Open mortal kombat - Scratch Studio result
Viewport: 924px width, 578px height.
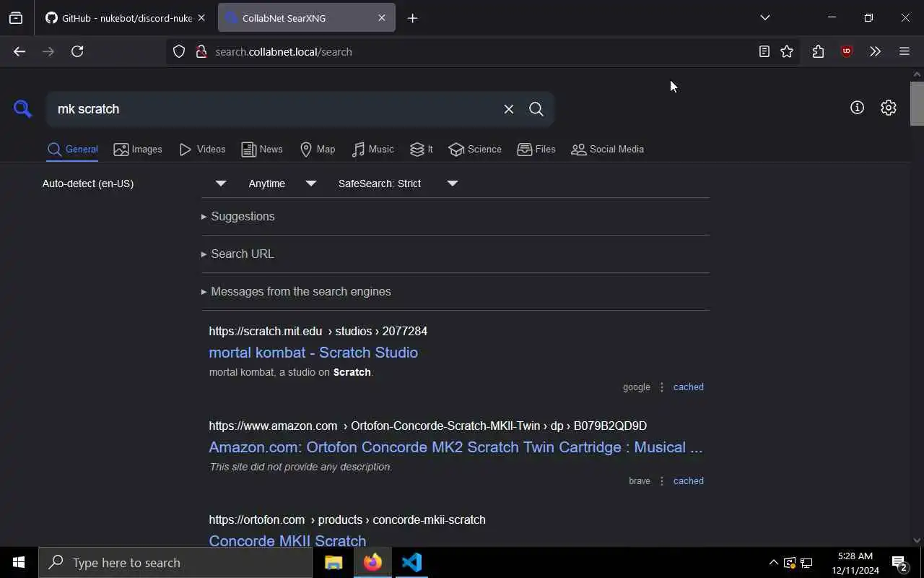coord(313,353)
